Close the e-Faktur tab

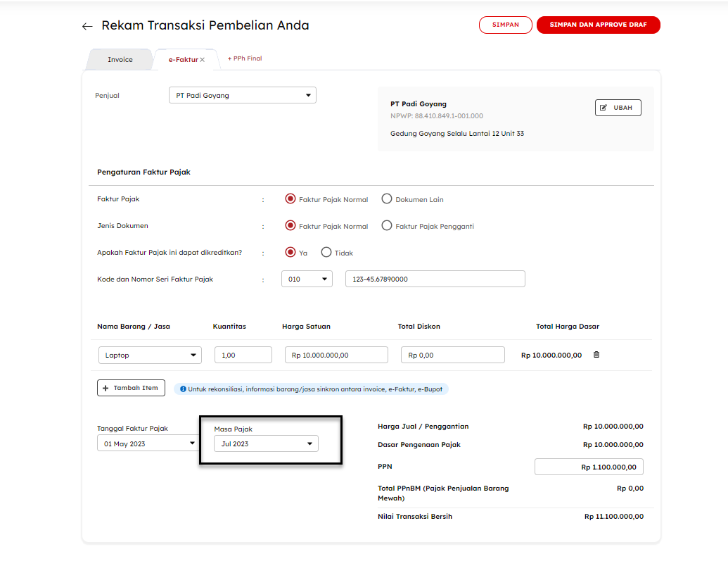click(203, 60)
